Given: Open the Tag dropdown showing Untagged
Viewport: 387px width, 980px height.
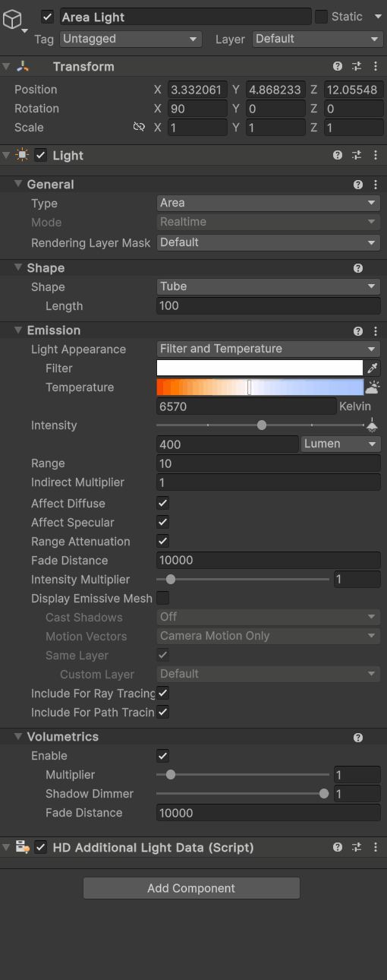Looking at the screenshot, I should [x=131, y=39].
